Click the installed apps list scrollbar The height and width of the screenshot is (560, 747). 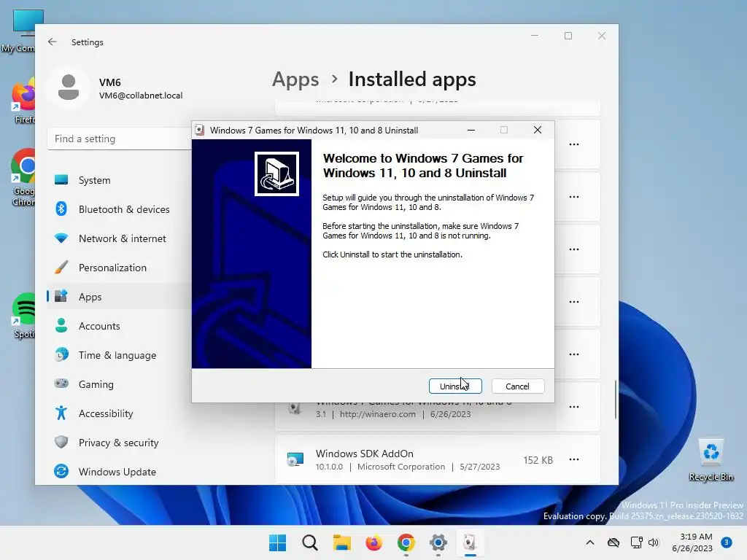[616, 400]
